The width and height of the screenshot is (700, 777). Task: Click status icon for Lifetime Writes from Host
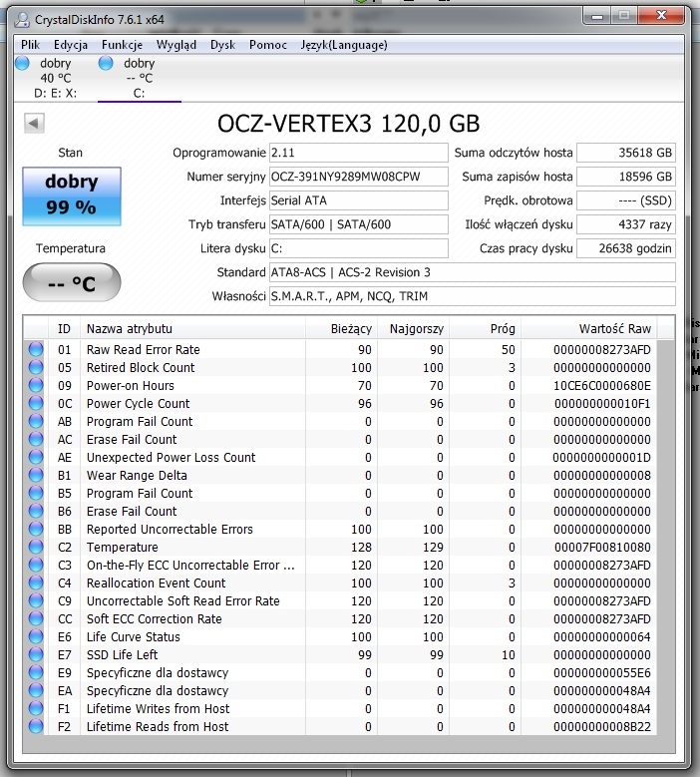click(x=36, y=708)
